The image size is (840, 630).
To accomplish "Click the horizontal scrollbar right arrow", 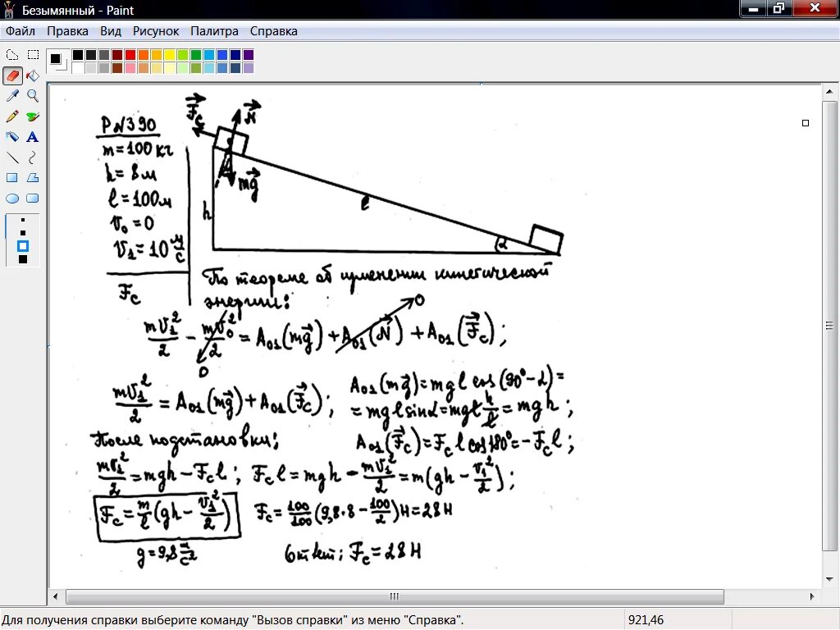I will [812, 596].
